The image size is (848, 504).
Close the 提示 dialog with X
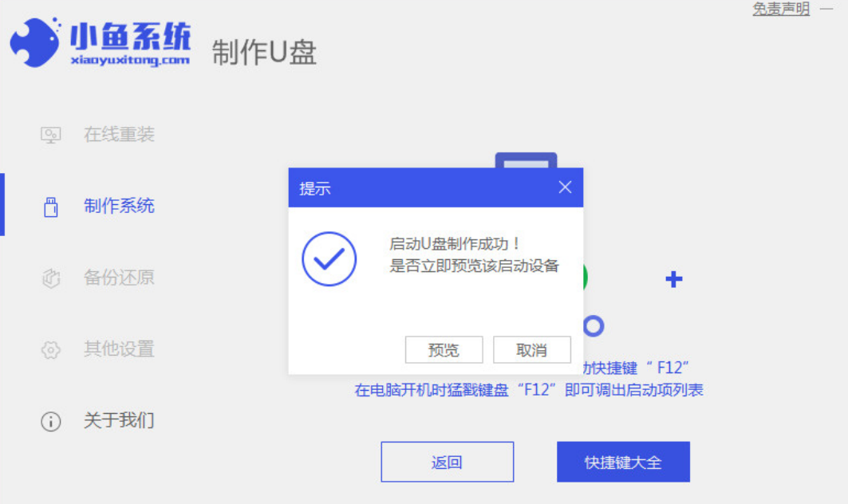point(565,187)
